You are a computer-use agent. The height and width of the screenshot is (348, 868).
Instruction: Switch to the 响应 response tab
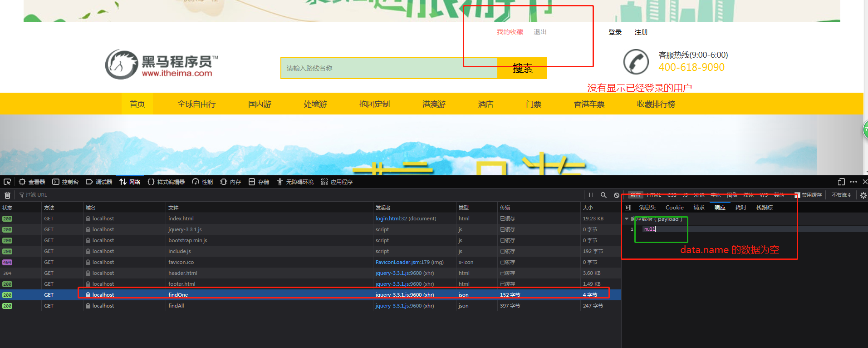point(720,208)
